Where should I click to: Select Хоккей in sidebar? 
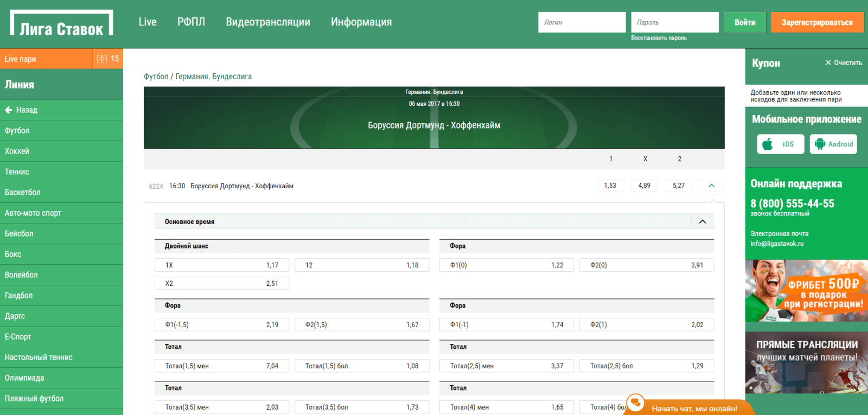pos(61,151)
